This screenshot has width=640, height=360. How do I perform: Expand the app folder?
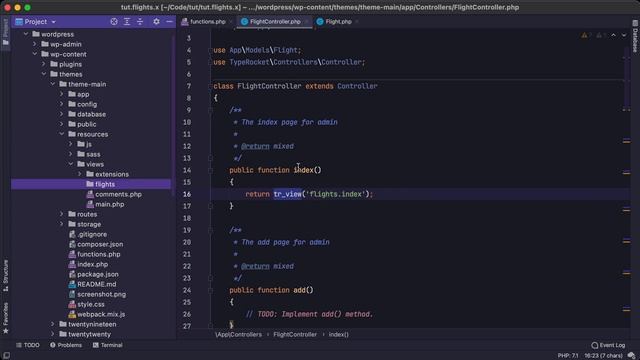(62, 94)
